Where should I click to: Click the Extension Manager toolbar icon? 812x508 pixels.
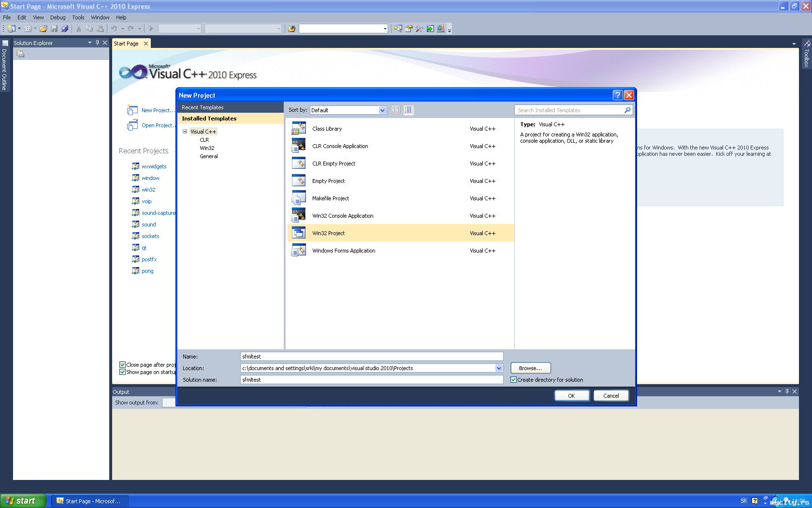coord(440,29)
